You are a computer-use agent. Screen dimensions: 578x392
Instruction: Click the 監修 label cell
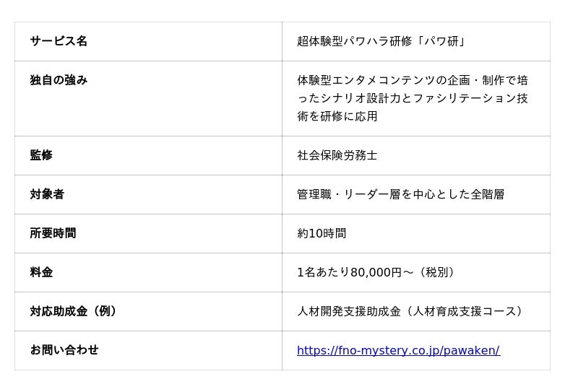coord(41,155)
